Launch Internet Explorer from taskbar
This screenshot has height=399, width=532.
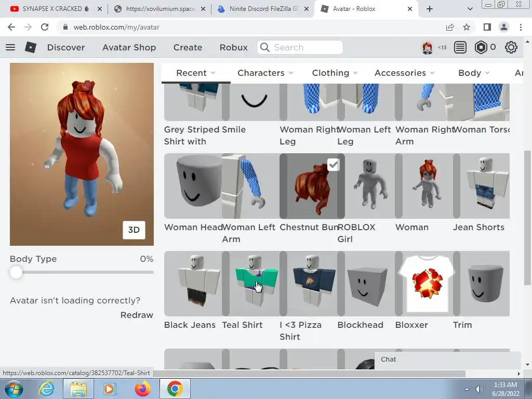[x=46, y=389]
